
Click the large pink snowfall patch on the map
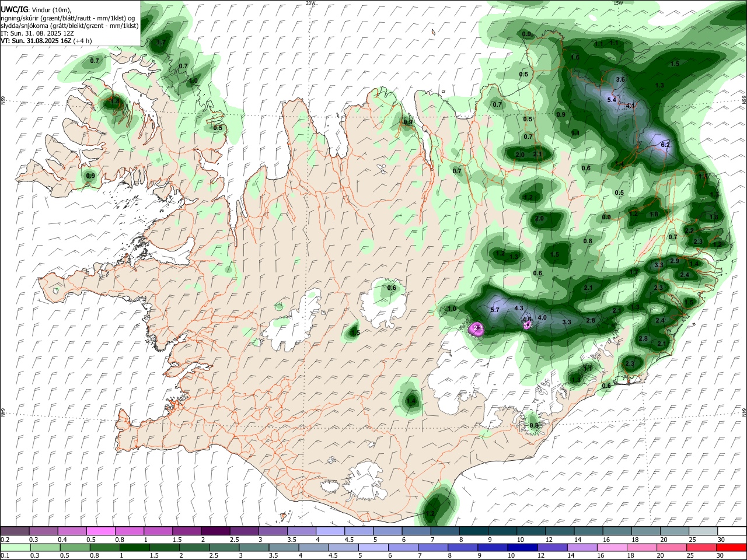tap(477, 330)
